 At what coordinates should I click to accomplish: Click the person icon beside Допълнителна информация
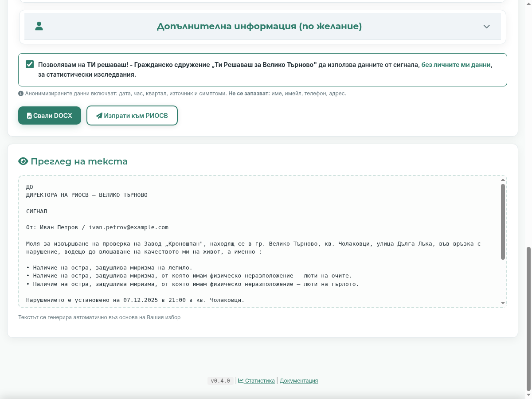pyautogui.click(x=39, y=26)
